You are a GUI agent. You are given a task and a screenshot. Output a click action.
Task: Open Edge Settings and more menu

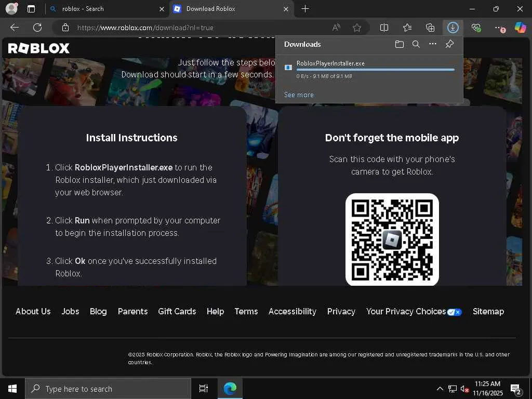coord(500,28)
